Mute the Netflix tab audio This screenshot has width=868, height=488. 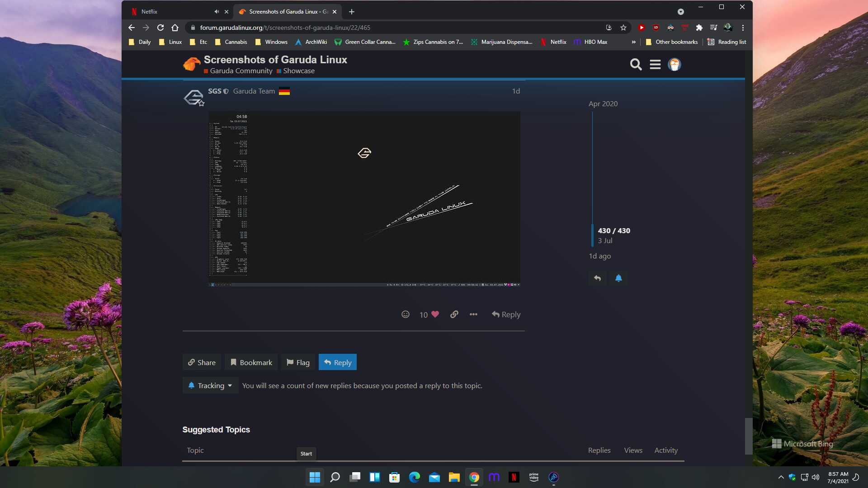pos(217,12)
